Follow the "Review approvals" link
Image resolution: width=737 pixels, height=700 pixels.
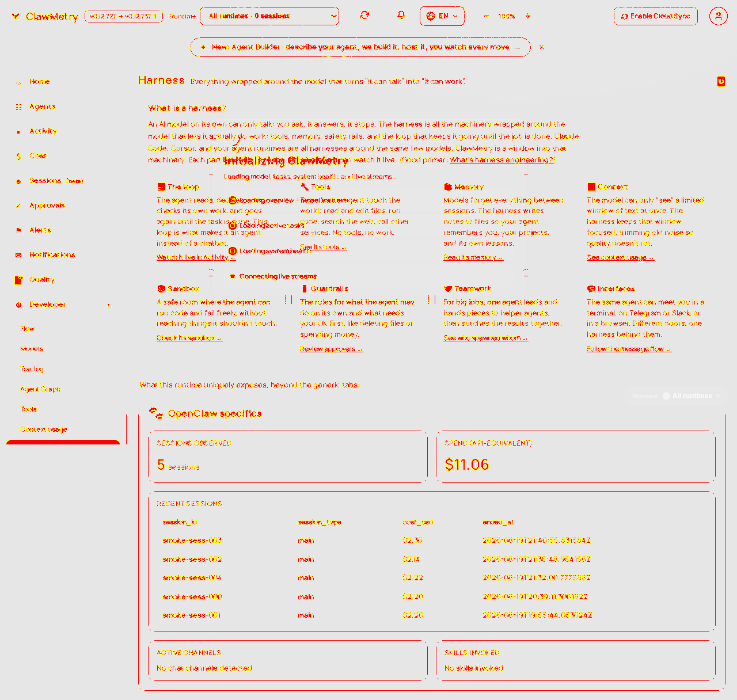[331, 349]
